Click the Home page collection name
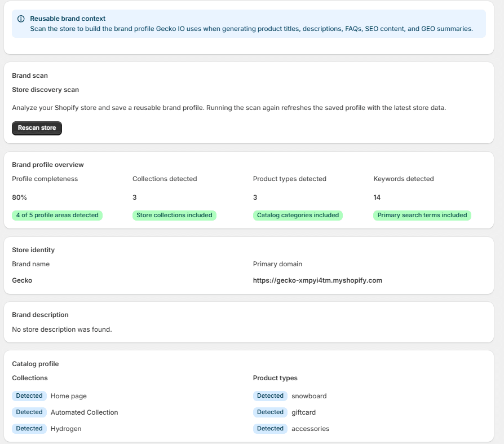The height and width of the screenshot is (444, 504). point(68,396)
